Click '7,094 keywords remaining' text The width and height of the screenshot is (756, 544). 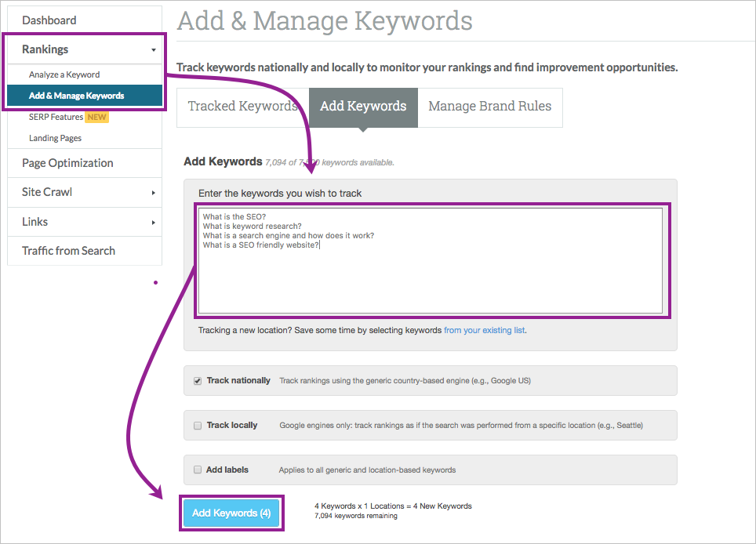pyautogui.click(x=356, y=516)
